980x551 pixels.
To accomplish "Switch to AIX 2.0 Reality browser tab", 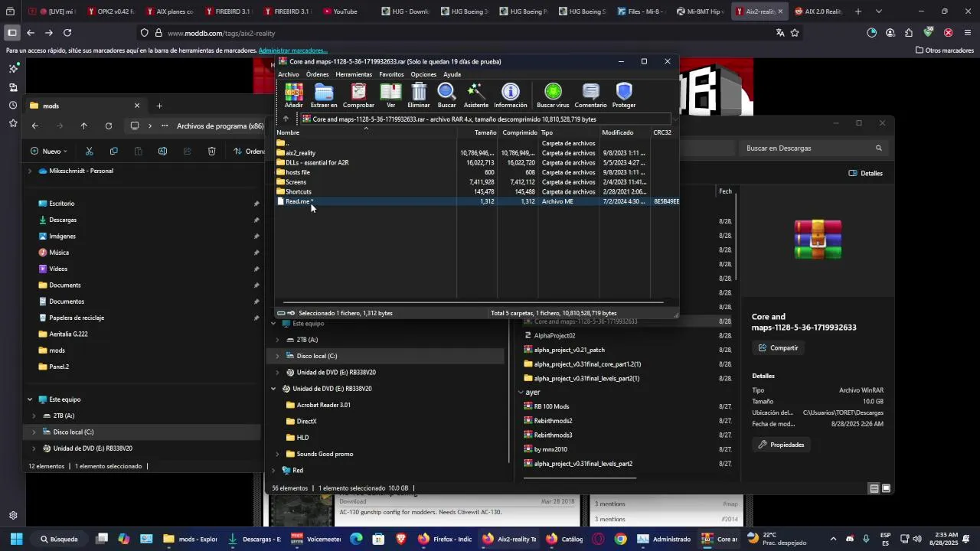I will pos(818,11).
